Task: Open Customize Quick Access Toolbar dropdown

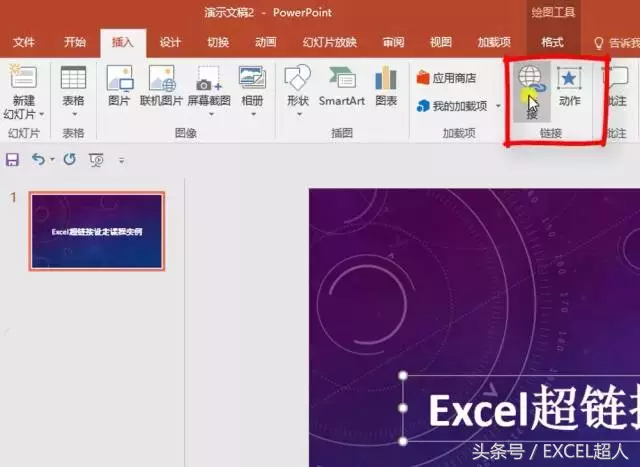Action: click(121, 160)
